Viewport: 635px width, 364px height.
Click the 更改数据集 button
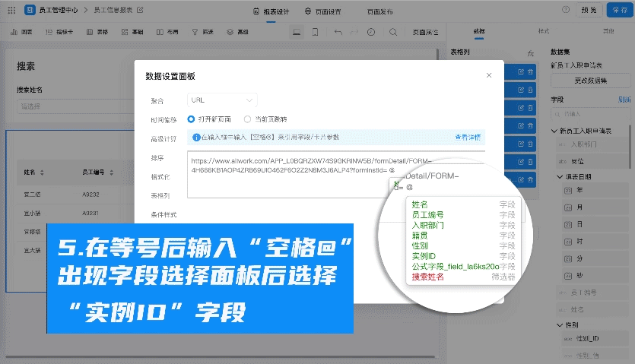(x=591, y=81)
